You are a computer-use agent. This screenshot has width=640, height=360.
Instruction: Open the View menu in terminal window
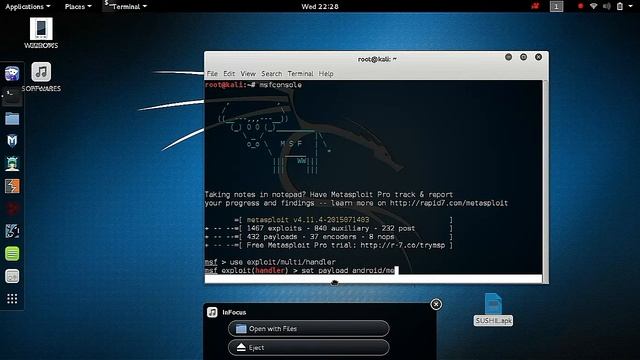coord(248,73)
